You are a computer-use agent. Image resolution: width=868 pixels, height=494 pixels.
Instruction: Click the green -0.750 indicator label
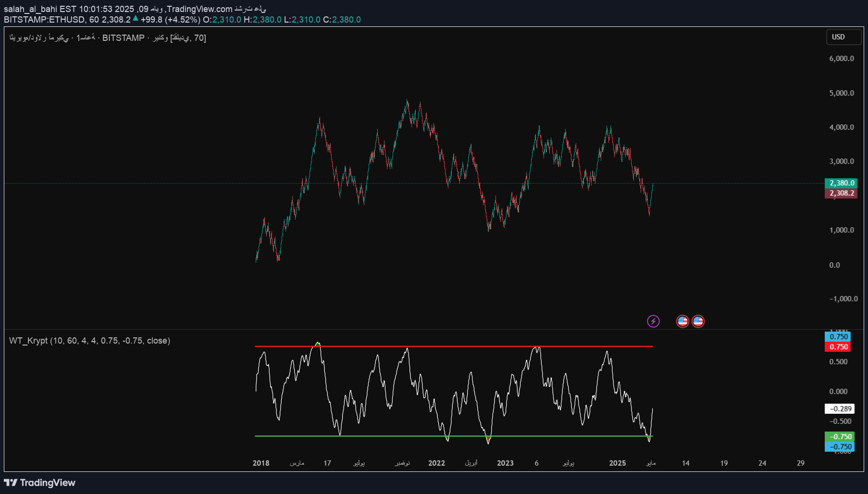tap(840, 436)
